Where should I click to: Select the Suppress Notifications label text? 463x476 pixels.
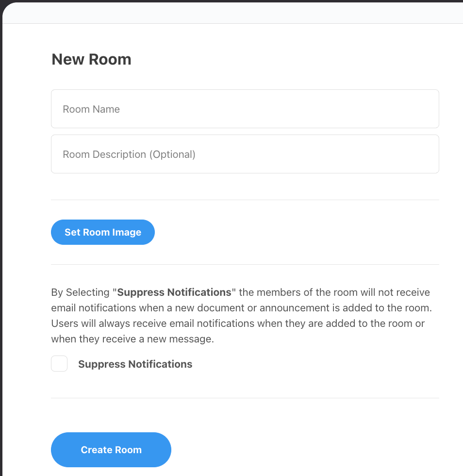pos(135,364)
